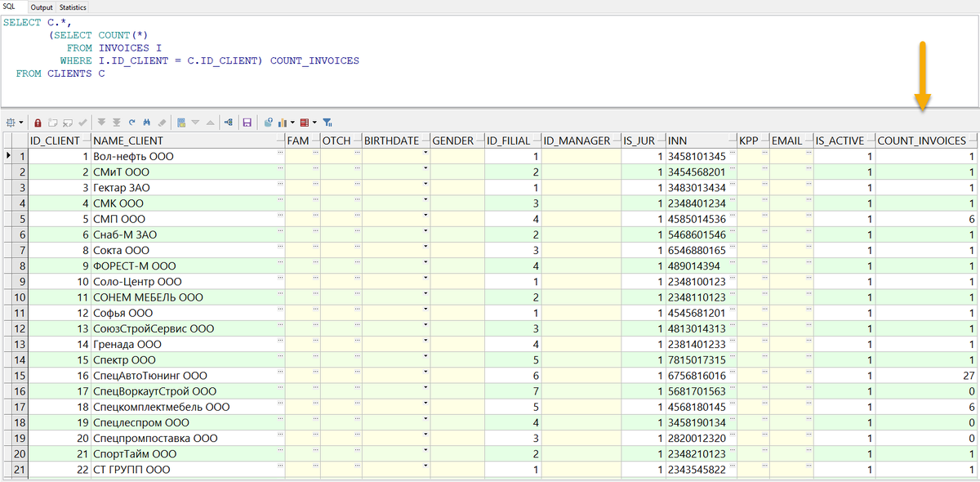Click the previous record down-triangle icon

[196, 123]
